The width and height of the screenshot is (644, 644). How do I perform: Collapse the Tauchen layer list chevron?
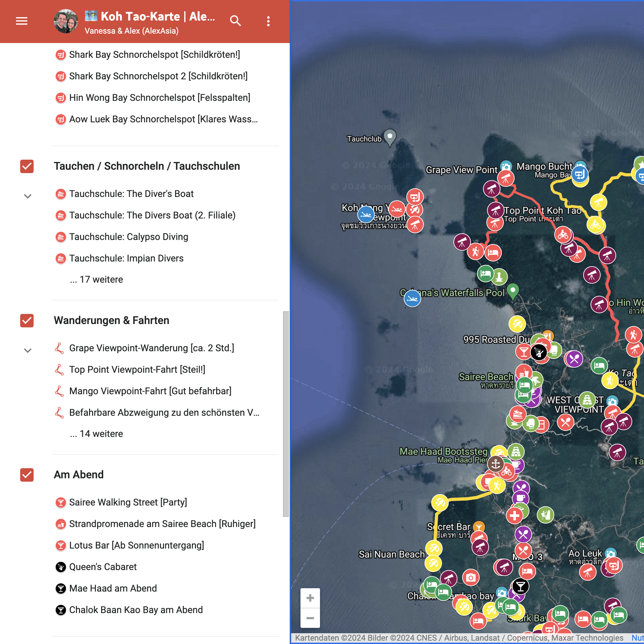tap(28, 196)
